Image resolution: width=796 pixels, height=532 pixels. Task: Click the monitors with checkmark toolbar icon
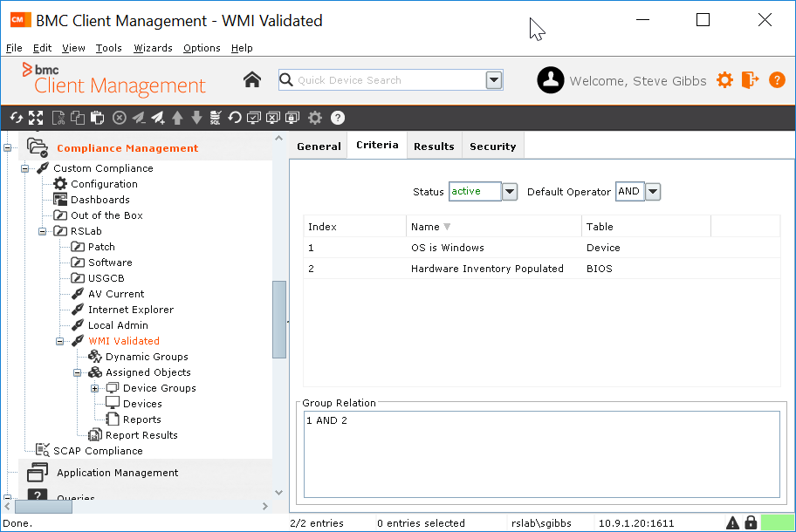(x=253, y=118)
